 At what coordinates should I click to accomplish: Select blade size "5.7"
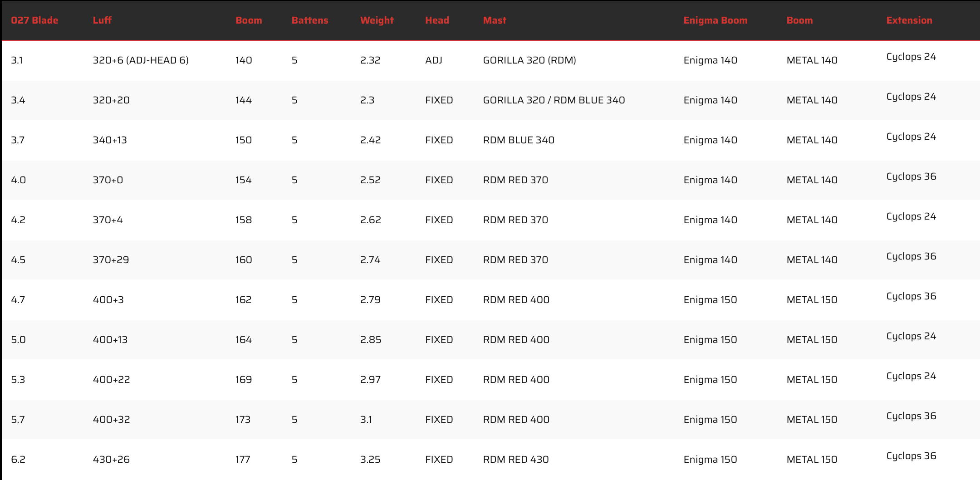(18, 420)
